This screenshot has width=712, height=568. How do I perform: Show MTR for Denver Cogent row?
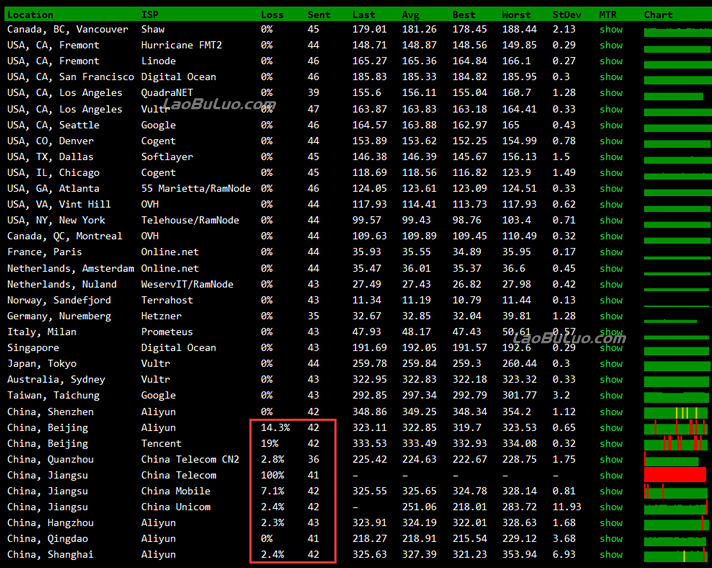click(x=611, y=141)
